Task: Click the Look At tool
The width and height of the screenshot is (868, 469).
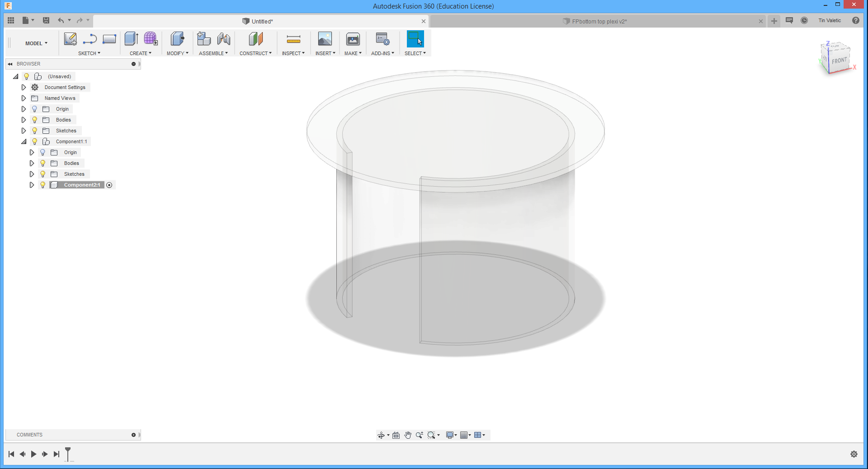Action: coord(396,435)
